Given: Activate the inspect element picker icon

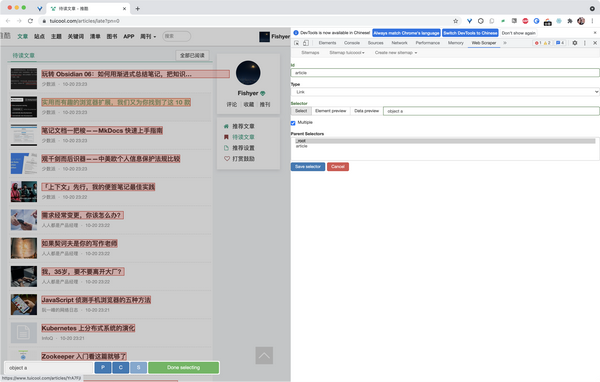Looking at the screenshot, I should point(297,43).
